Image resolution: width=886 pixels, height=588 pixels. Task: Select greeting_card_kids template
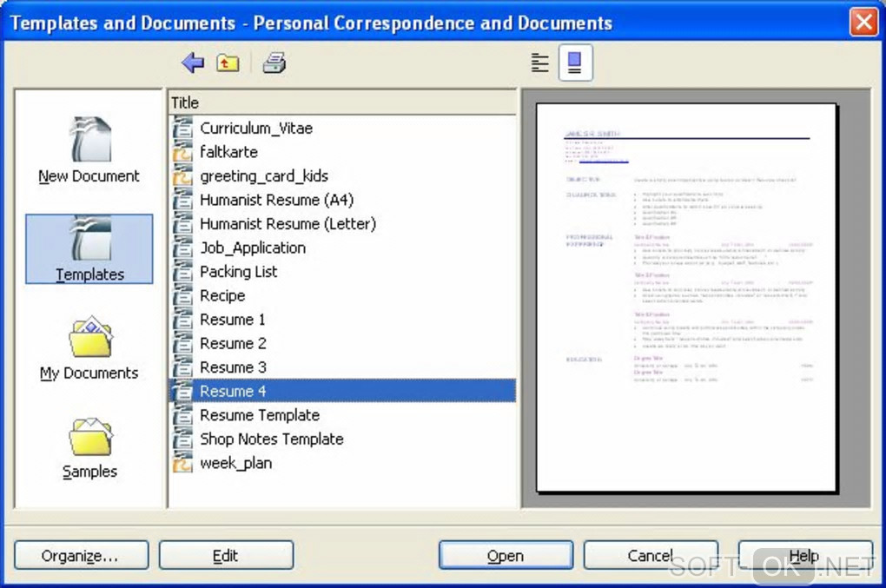point(342,175)
